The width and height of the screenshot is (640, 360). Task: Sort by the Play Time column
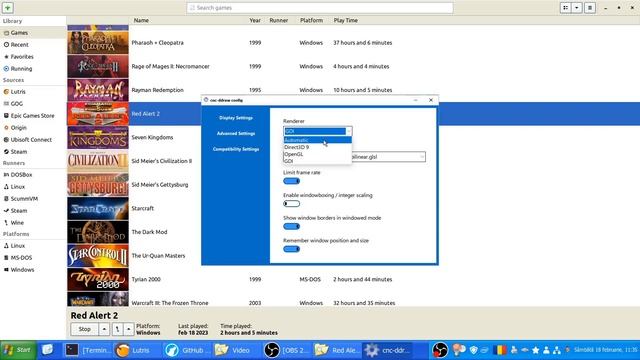pos(345,20)
